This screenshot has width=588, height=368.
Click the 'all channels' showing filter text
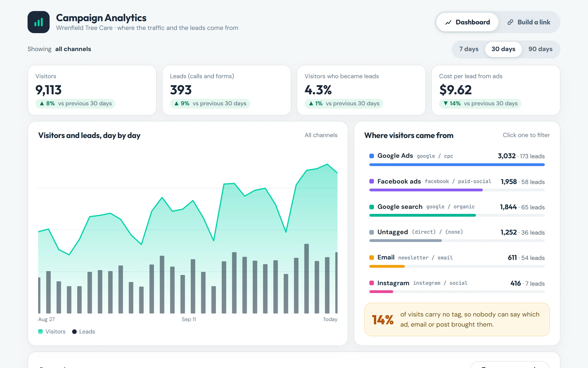point(73,49)
